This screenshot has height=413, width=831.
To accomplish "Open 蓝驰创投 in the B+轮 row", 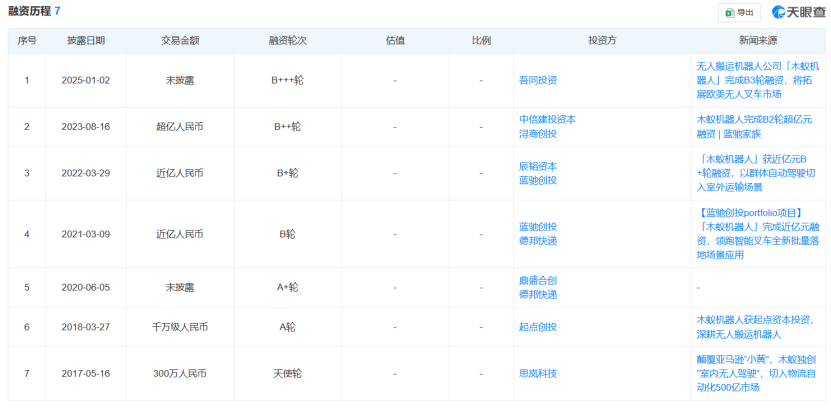I will click(x=538, y=180).
